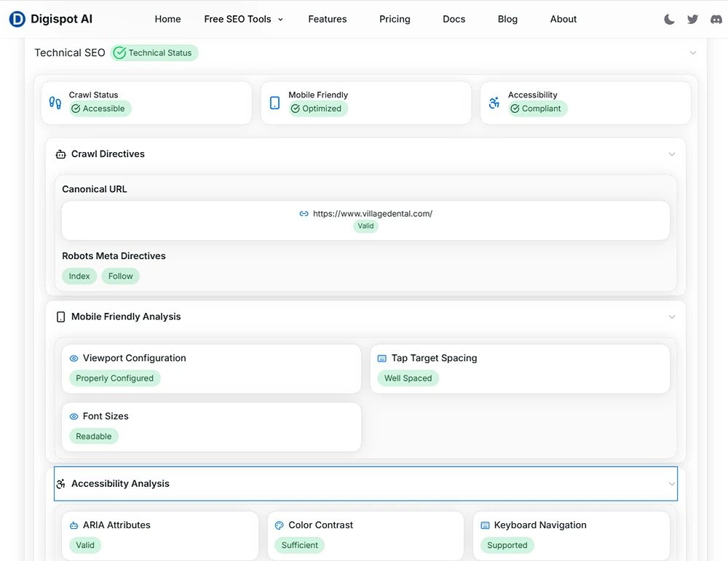Click the Canonical URL label

pos(94,189)
